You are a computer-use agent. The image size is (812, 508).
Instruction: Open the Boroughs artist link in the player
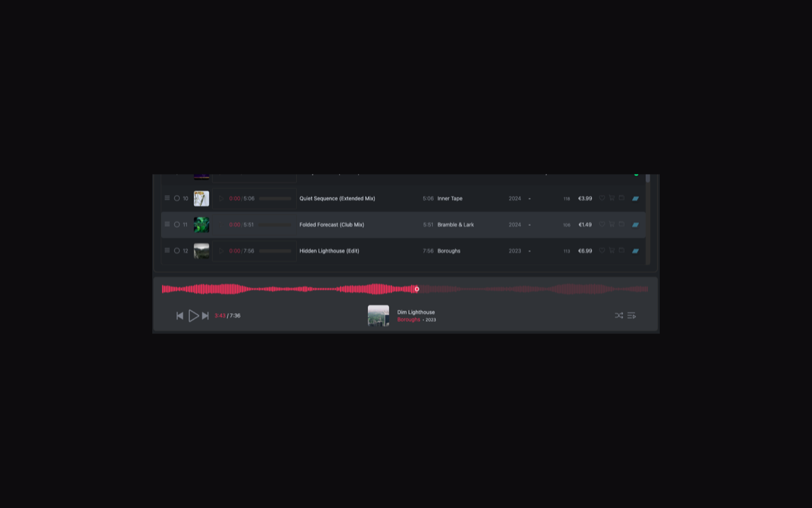(409, 319)
